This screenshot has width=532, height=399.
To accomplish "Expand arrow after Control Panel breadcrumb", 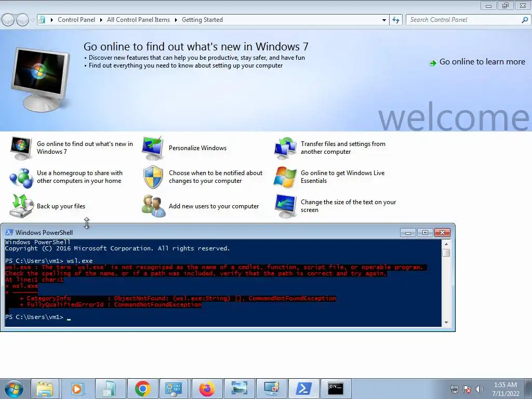I will click(x=101, y=20).
